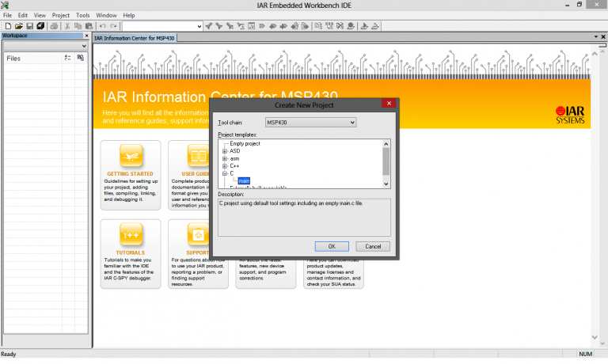Click the Stop Build toolbar icon
The image size is (608, 364).
[340, 26]
